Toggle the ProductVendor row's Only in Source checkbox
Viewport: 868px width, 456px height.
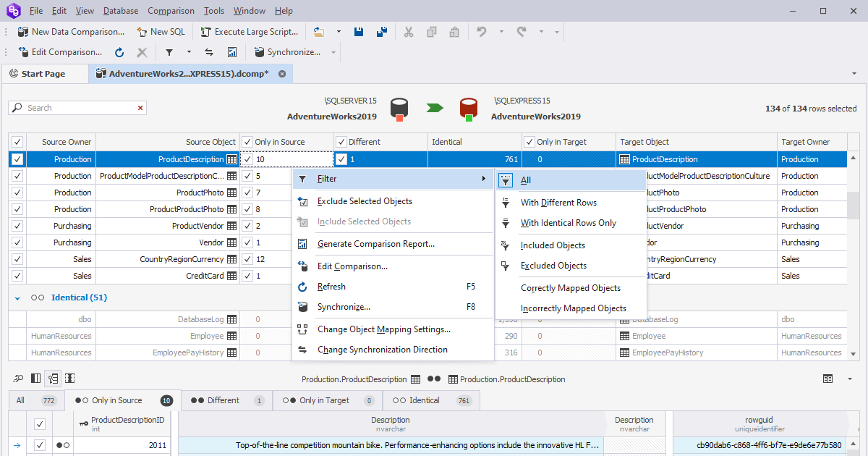[x=247, y=226]
